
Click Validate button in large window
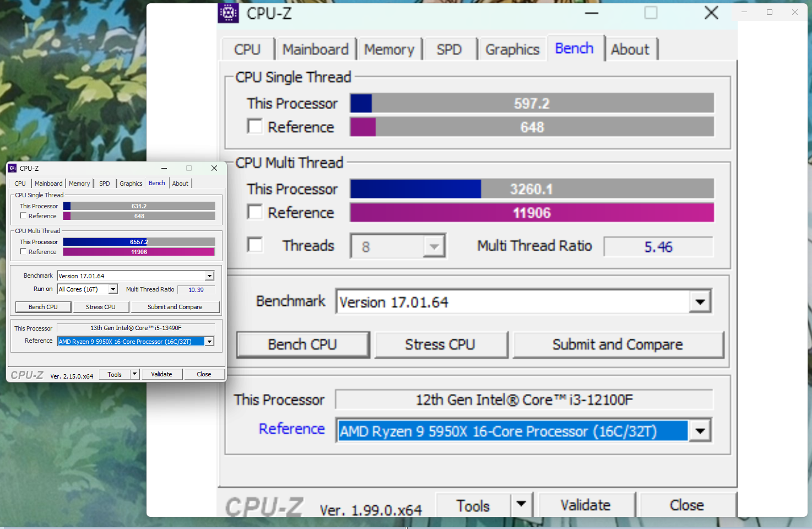pos(586,505)
